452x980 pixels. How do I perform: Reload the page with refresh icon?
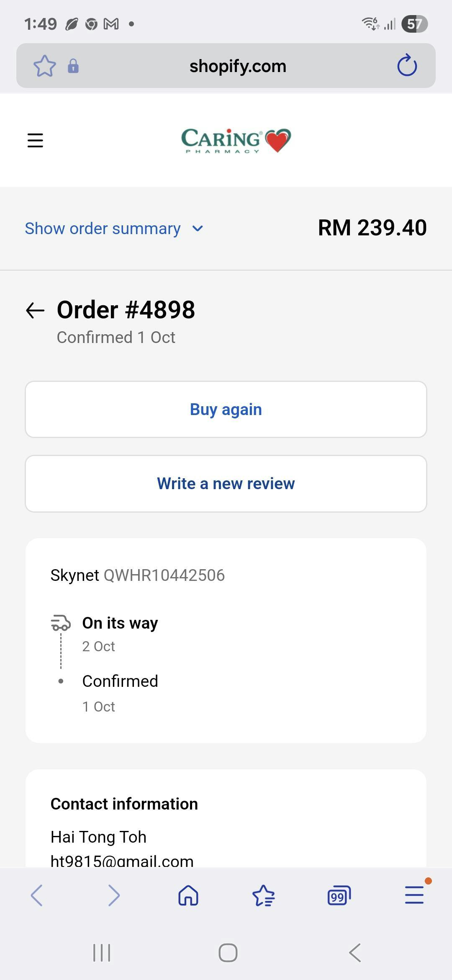coord(407,66)
